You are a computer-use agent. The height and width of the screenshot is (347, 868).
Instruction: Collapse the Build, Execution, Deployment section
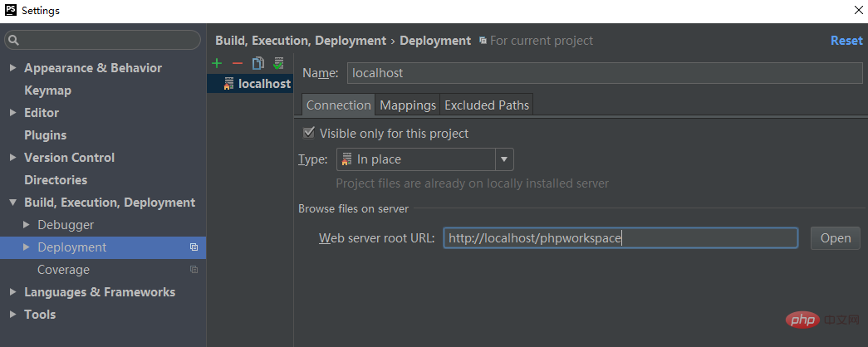click(x=13, y=203)
